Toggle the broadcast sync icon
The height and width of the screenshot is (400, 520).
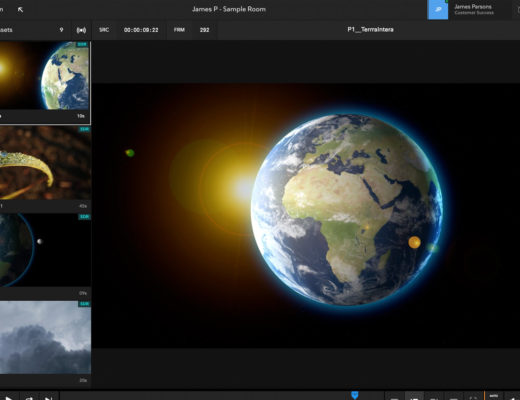coord(81,30)
